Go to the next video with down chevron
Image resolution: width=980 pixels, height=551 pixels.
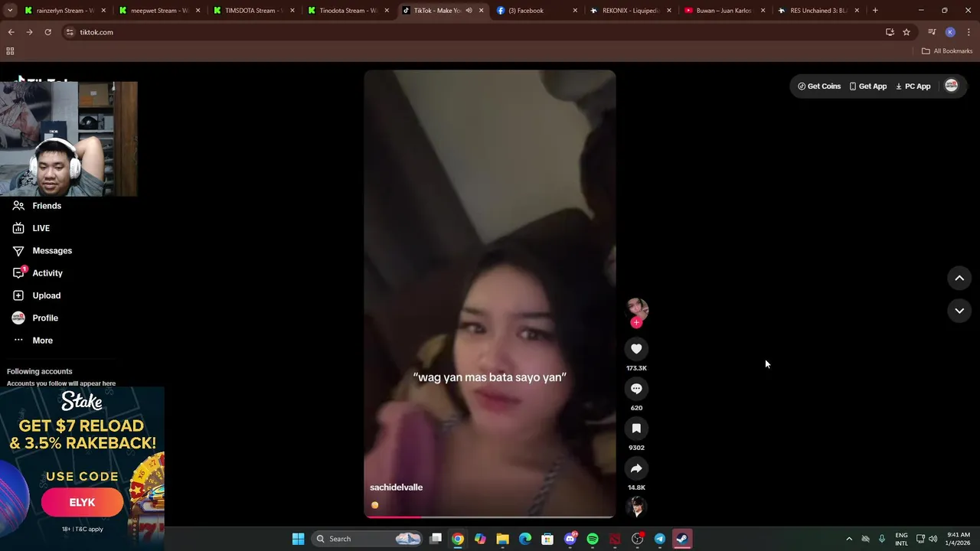[x=959, y=311]
